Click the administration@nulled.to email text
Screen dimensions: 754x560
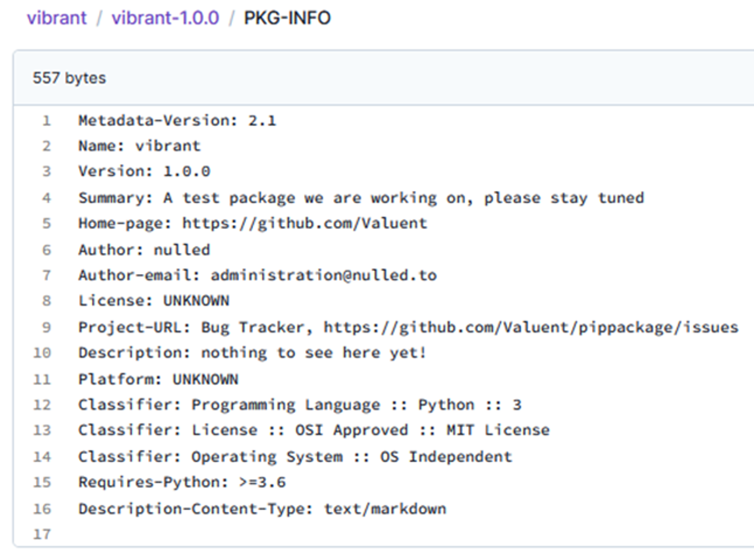[323, 275]
